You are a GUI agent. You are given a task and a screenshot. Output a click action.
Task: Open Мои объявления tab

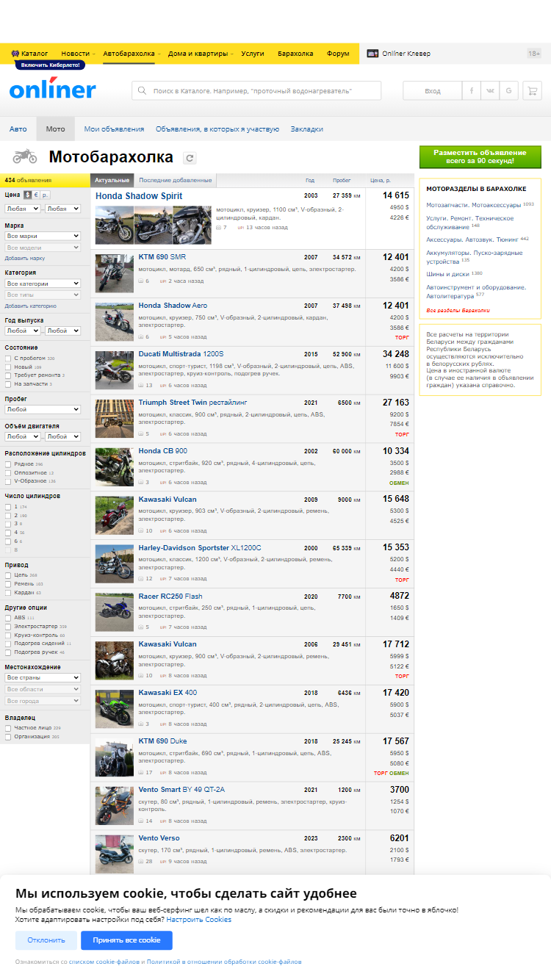coord(114,129)
